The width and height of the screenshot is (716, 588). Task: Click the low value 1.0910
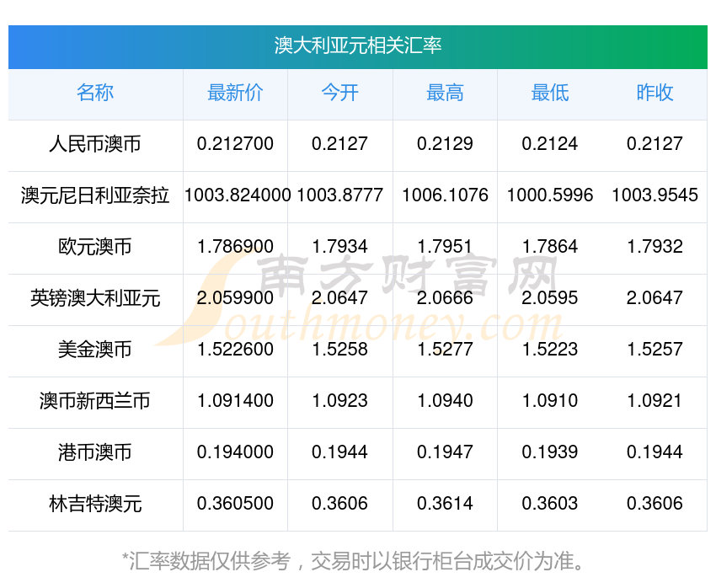tap(550, 401)
